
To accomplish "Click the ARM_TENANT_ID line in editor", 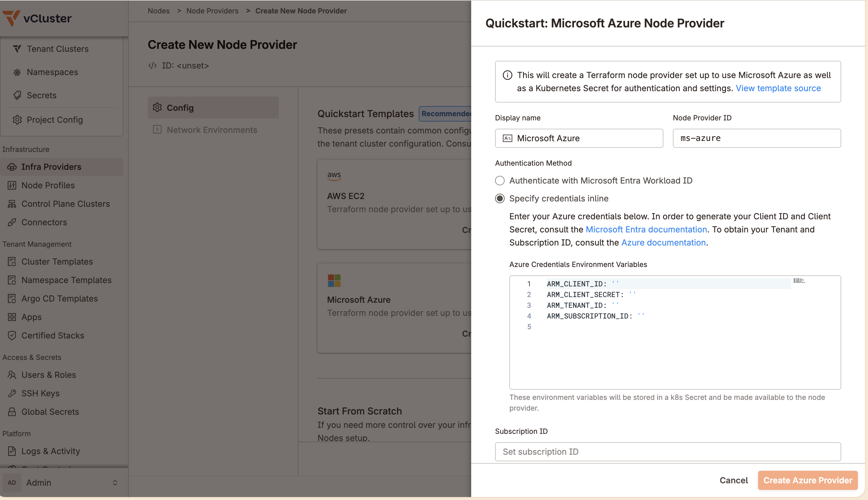I will point(583,305).
